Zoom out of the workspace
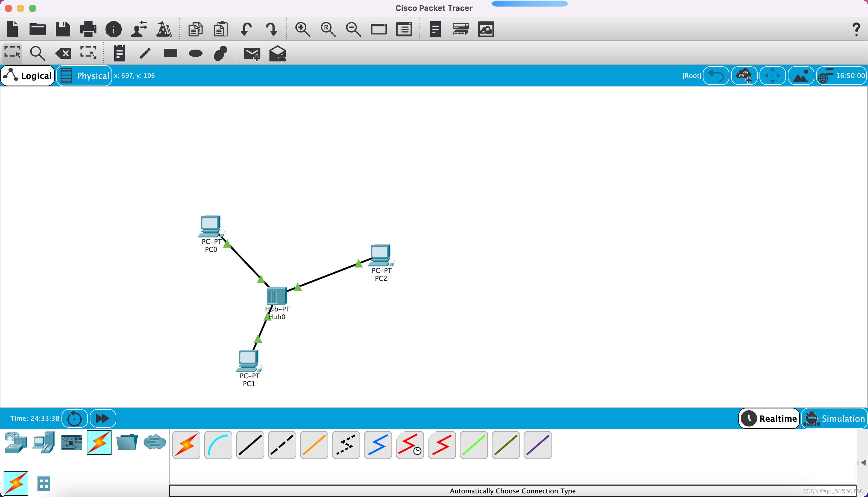The width and height of the screenshot is (868, 497). pyautogui.click(x=353, y=29)
